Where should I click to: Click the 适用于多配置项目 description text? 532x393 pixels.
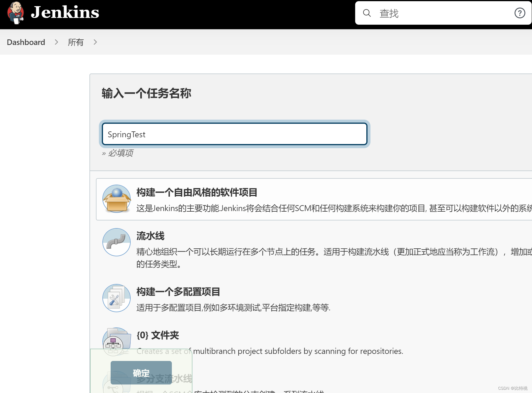233,307
